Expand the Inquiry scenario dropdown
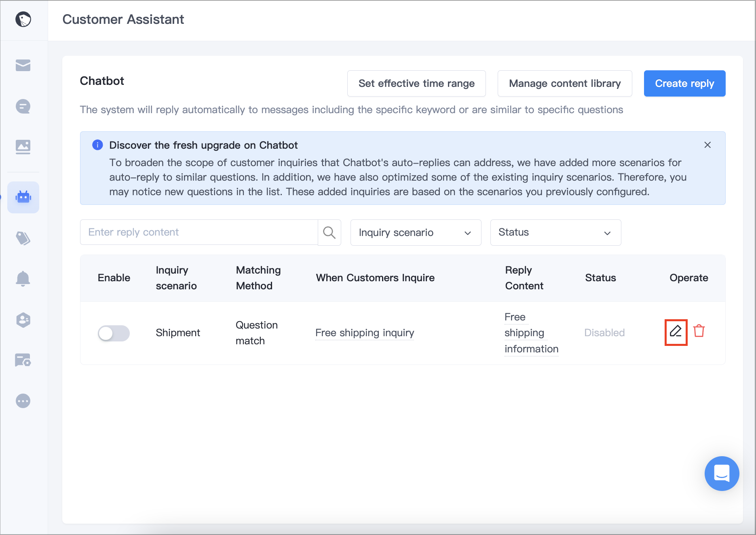 [x=416, y=232]
